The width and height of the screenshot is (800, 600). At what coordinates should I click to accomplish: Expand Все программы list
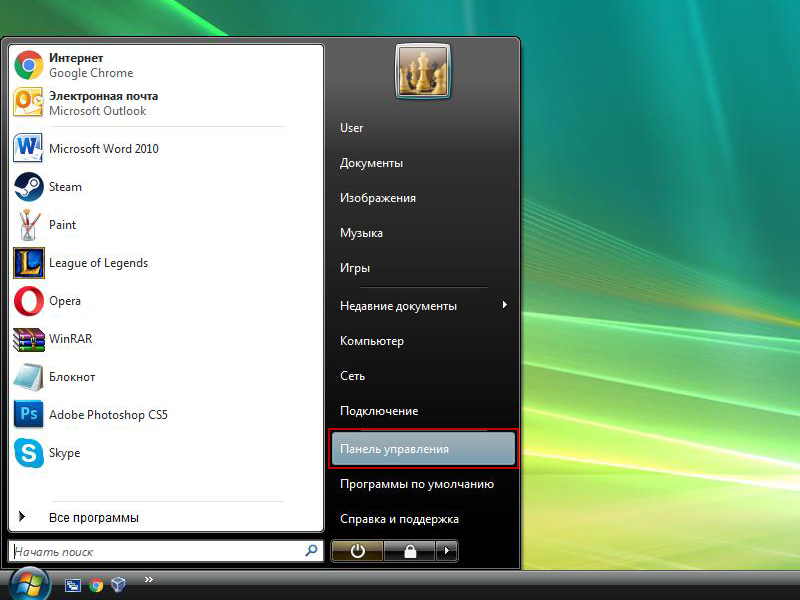tap(166, 517)
